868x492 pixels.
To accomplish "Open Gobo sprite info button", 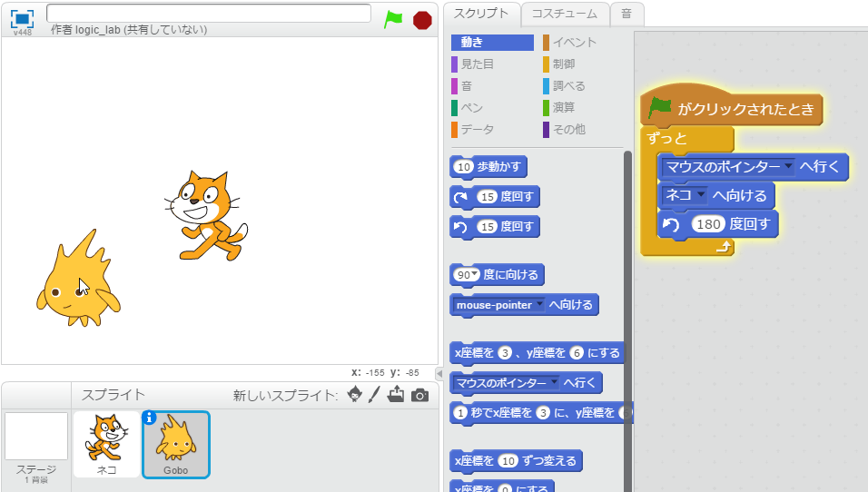I will 149,418.
